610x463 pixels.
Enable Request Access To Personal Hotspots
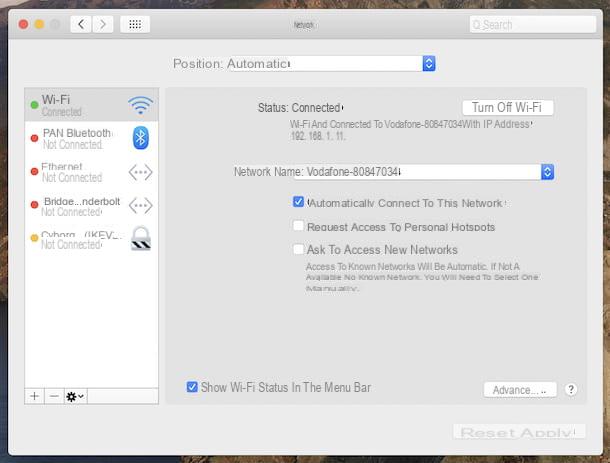pos(298,225)
